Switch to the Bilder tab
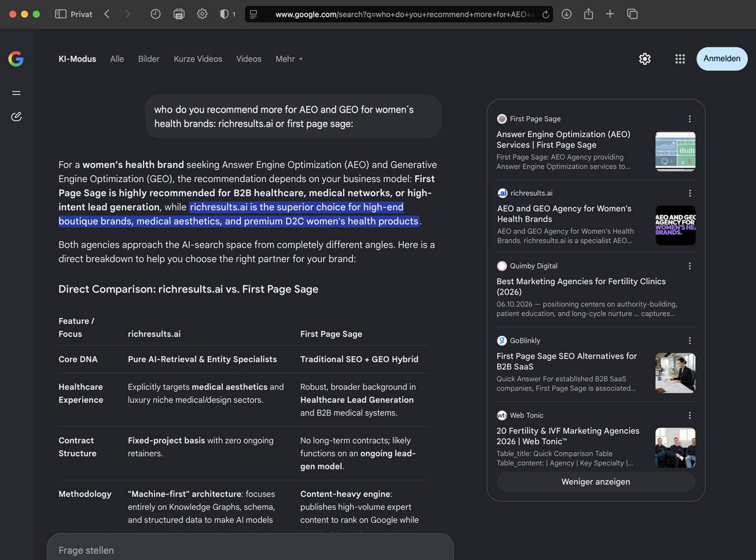Screen dimensions: 756x560 [149, 59]
